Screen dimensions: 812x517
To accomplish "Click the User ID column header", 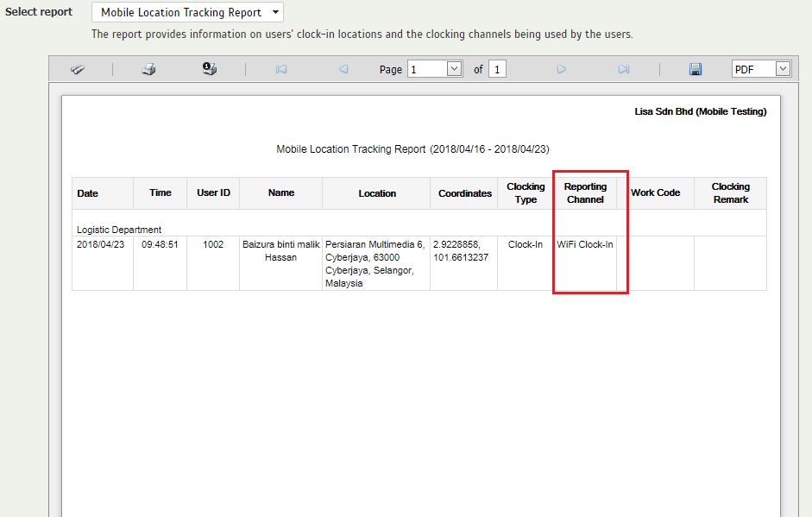I will click(213, 192).
